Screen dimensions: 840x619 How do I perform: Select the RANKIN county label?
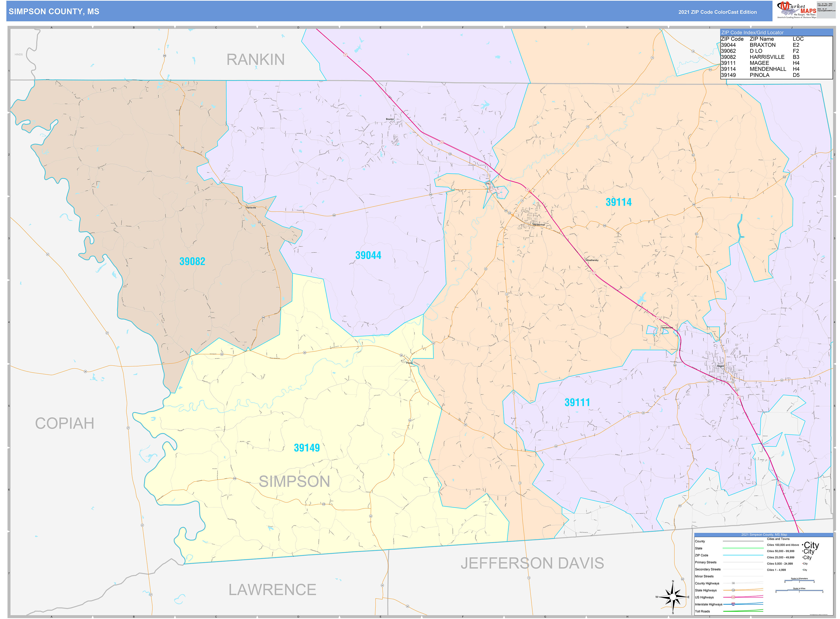pyautogui.click(x=255, y=60)
